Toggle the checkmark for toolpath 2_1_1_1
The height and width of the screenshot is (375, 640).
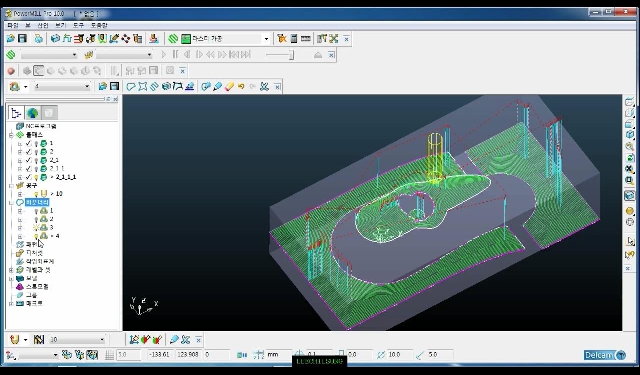(x=28, y=177)
